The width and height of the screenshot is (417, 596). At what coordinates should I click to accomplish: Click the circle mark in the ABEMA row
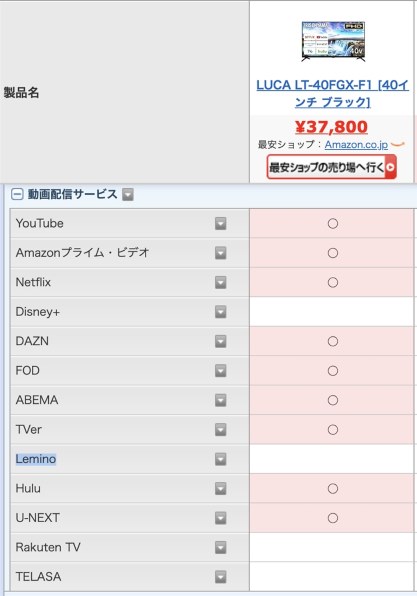pyautogui.click(x=333, y=400)
